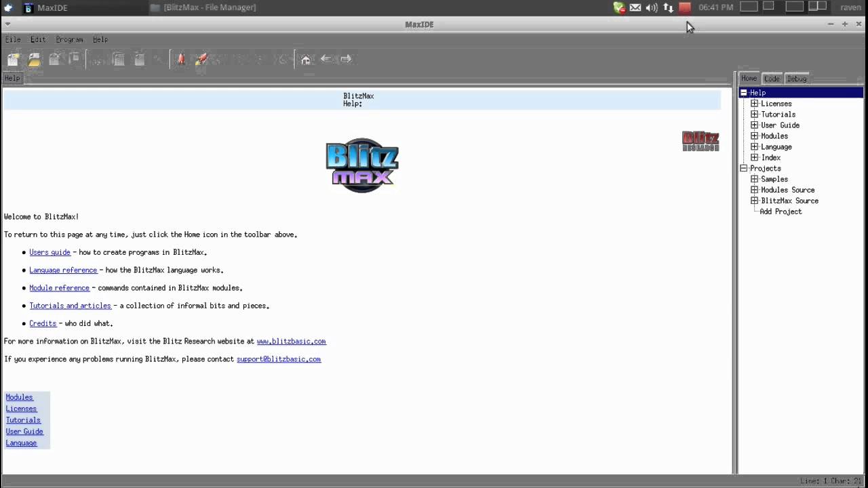868x488 pixels.
Task: Expand the Tutorials tree node
Action: coord(755,115)
